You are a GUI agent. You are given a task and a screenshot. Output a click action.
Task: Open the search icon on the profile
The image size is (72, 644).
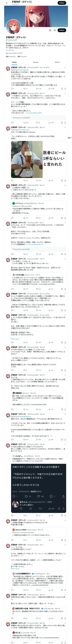pos(55,30)
